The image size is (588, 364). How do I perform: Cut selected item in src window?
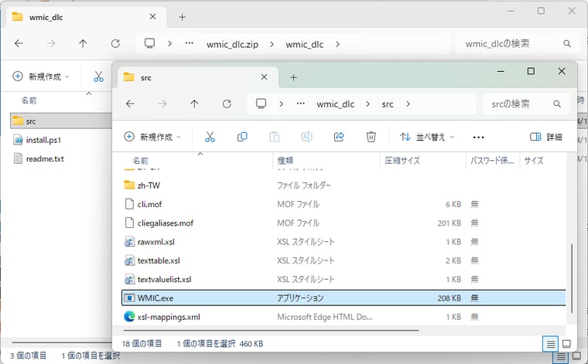210,137
